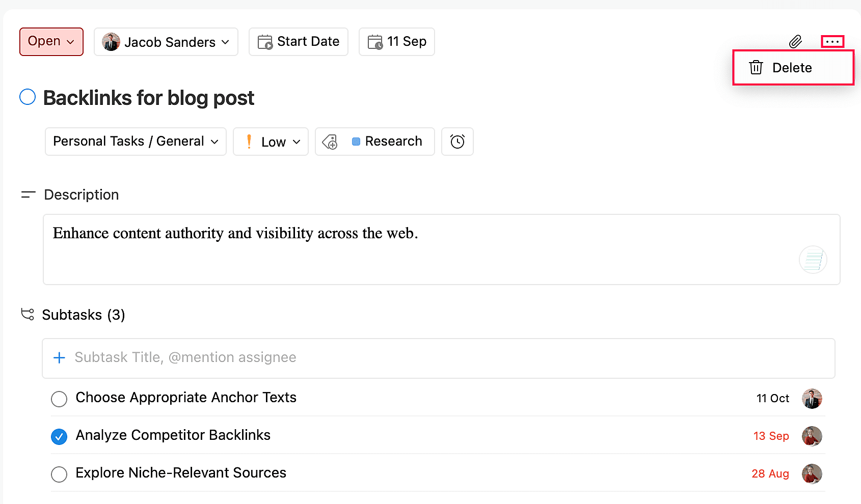Select Delete from the options menu
This screenshot has height=504, width=861.
pos(792,68)
